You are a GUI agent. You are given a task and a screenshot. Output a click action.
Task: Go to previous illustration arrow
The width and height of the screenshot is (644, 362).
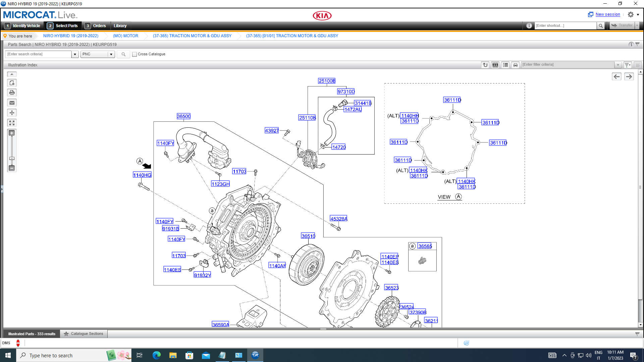point(616,76)
